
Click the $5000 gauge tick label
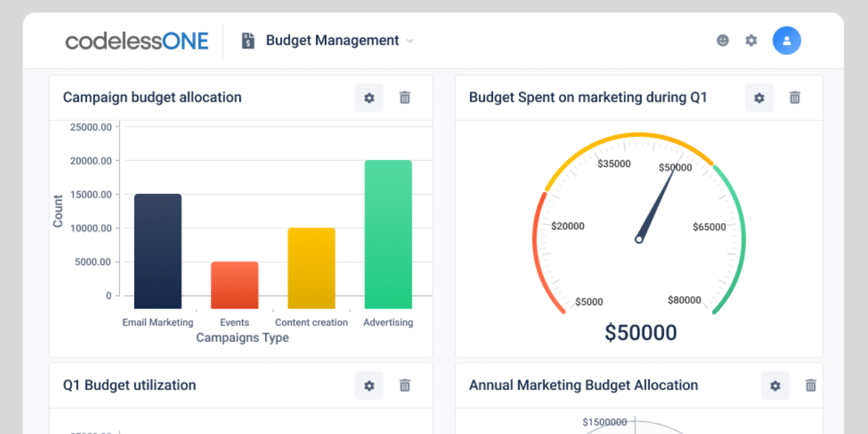[x=589, y=302]
